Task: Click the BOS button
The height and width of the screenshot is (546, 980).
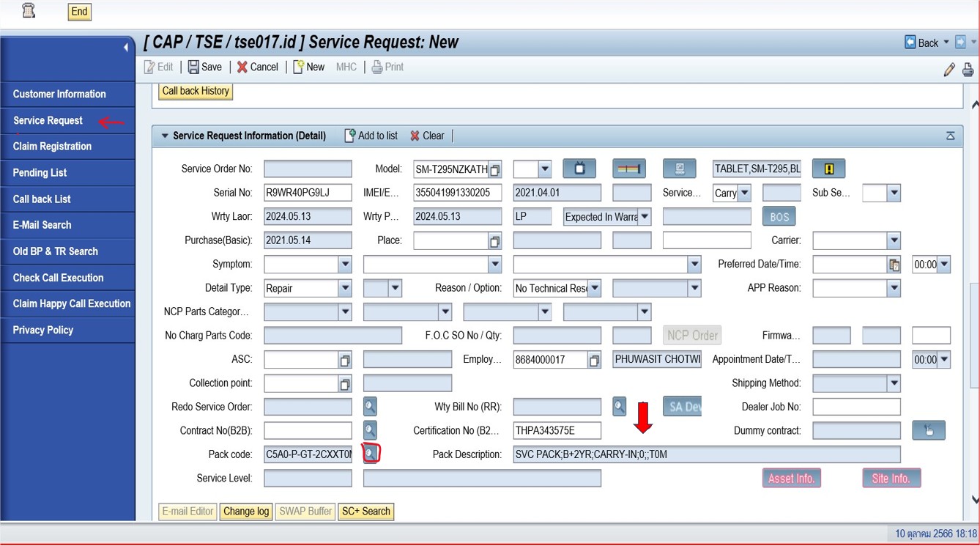Action: pyautogui.click(x=779, y=217)
